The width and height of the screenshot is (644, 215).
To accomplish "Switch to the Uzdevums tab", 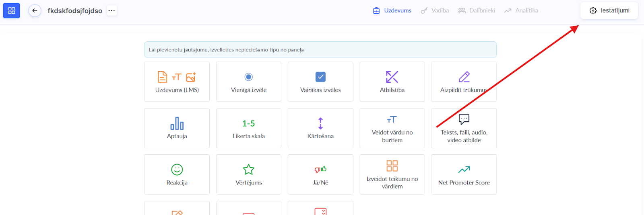I will (392, 10).
